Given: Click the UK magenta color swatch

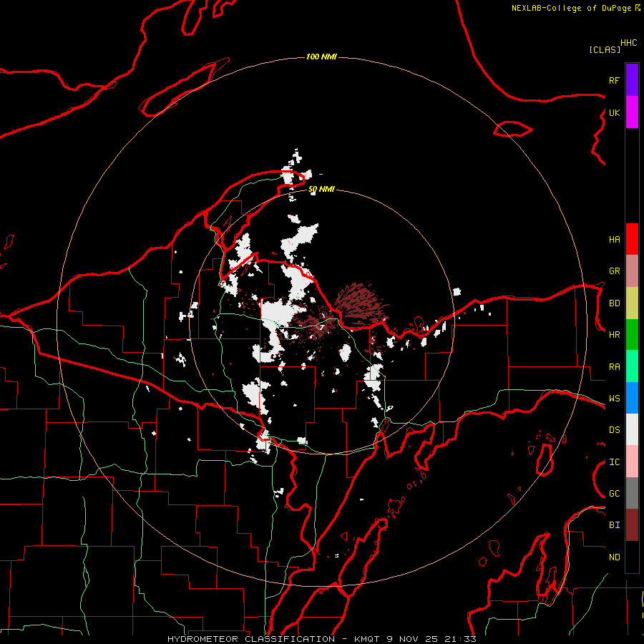Looking at the screenshot, I should [632, 112].
